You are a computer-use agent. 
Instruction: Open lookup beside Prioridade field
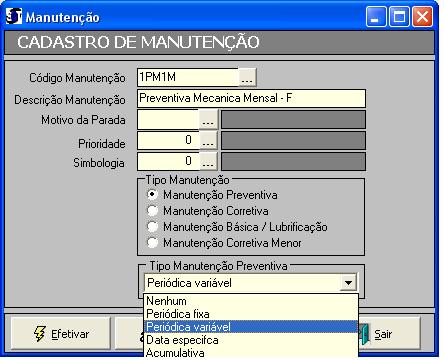click(x=208, y=140)
